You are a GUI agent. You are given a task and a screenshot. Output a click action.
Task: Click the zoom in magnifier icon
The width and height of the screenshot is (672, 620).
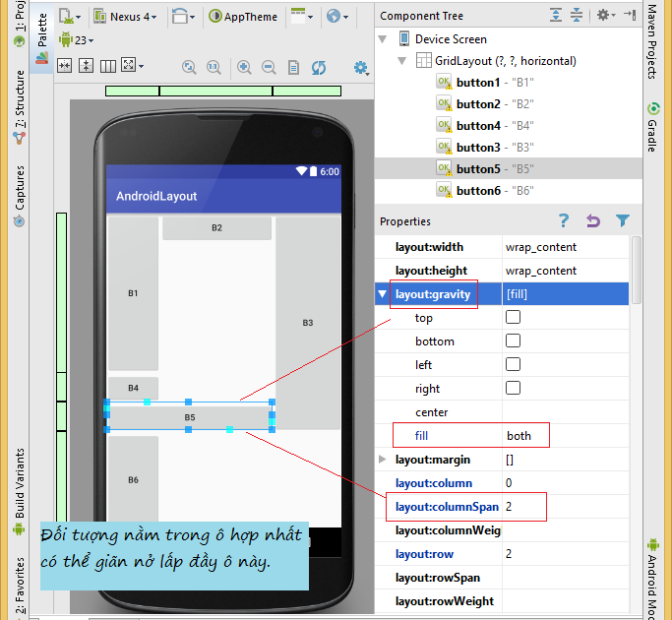point(244,67)
